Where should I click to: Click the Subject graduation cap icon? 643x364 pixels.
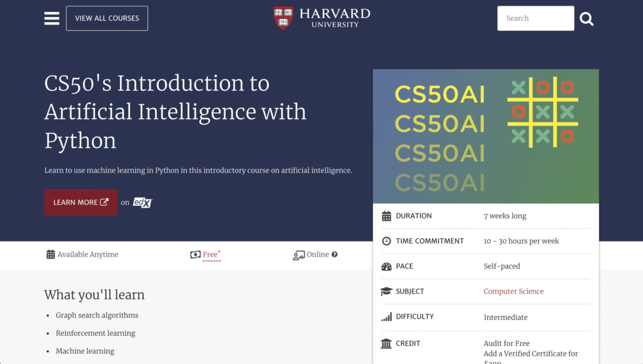(x=386, y=291)
